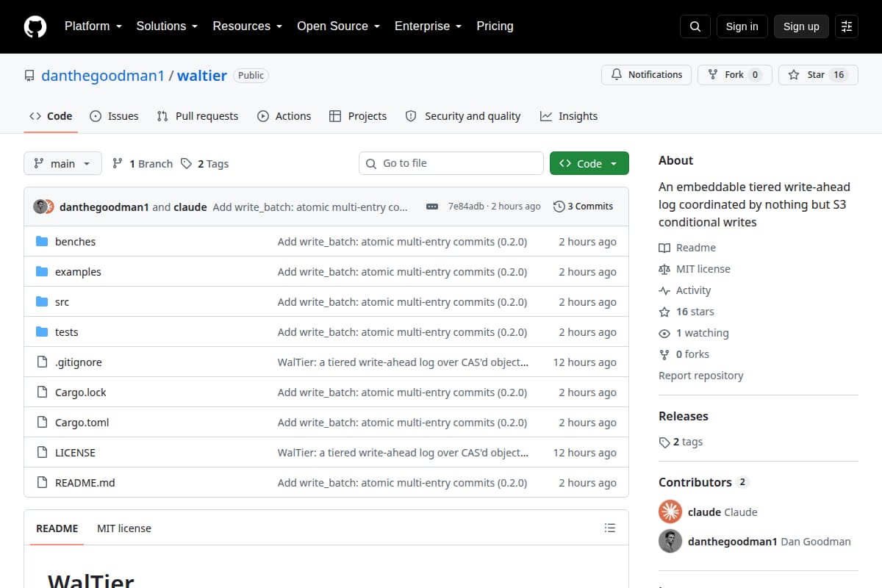The image size is (882, 588).
Task: Open the main branch selector dropdown
Action: click(x=62, y=163)
